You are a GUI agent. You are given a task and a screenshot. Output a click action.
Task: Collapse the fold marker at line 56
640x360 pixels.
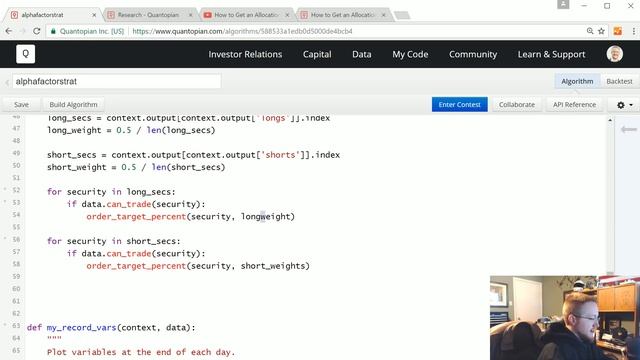click(x=5, y=238)
